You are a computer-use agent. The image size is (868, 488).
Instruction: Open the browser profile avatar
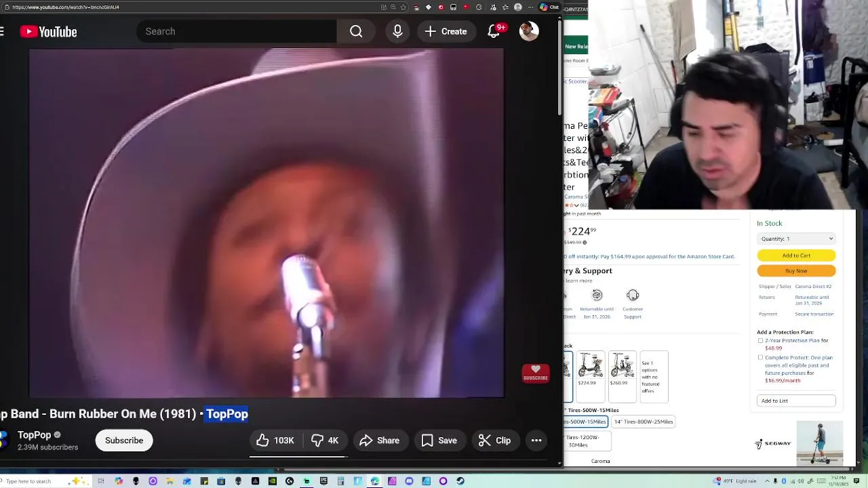coord(518,7)
